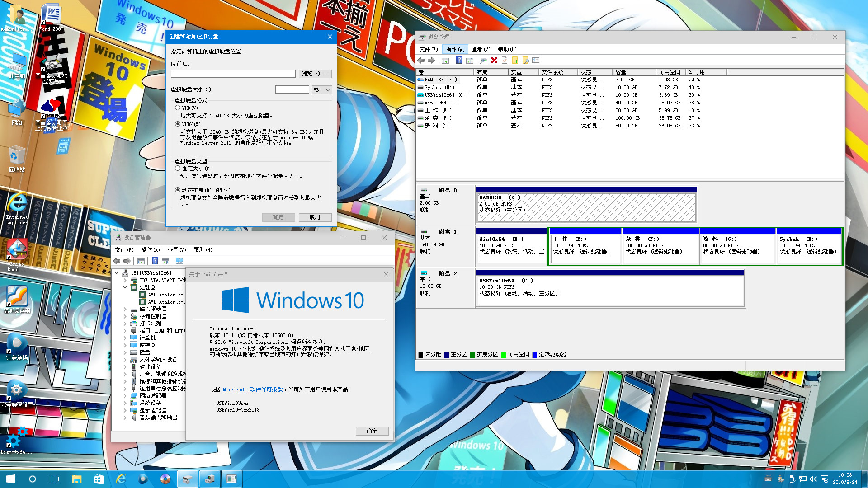Open 查看(V) menu in Device Manager

[x=177, y=250]
